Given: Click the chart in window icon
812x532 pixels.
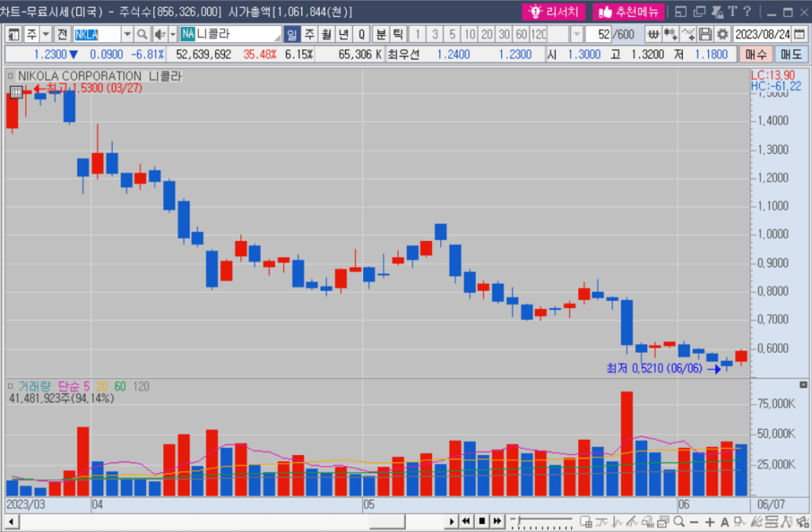Looking at the screenshot, I should tap(663, 522).
